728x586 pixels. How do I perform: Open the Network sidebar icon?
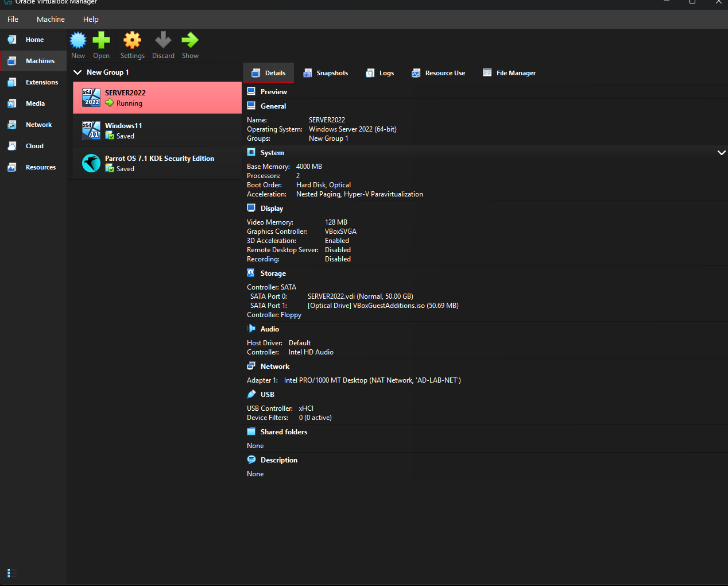click(x=12, y=125)
